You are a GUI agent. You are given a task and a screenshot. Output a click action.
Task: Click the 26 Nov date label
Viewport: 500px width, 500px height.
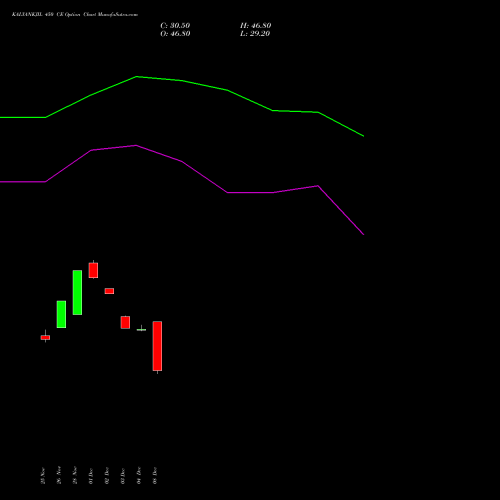tap(59, 475)
